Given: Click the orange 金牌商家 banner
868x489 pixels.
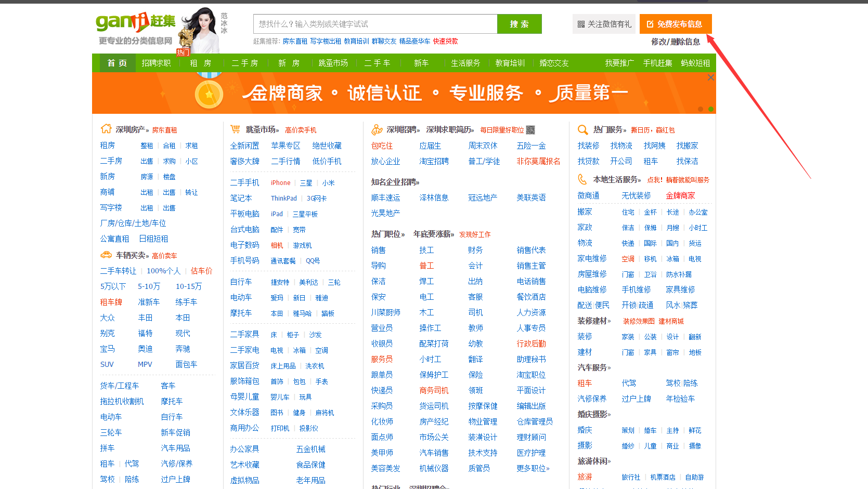Looking at the screenshot, I should 404,93.
